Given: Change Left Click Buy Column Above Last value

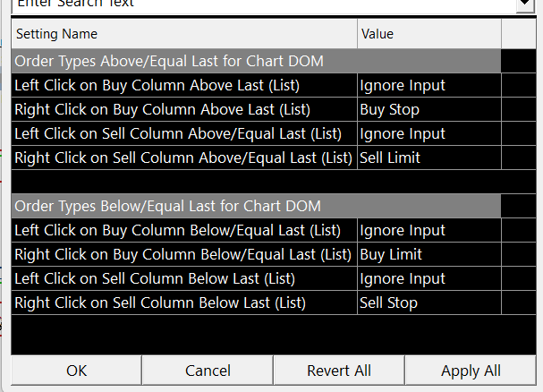Looking at the screenshot, I should coord(428,86).
